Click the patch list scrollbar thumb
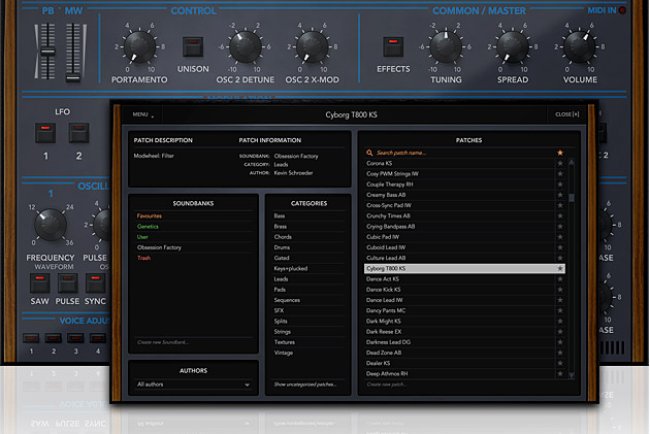650x434 pixels. pos(571,198)
